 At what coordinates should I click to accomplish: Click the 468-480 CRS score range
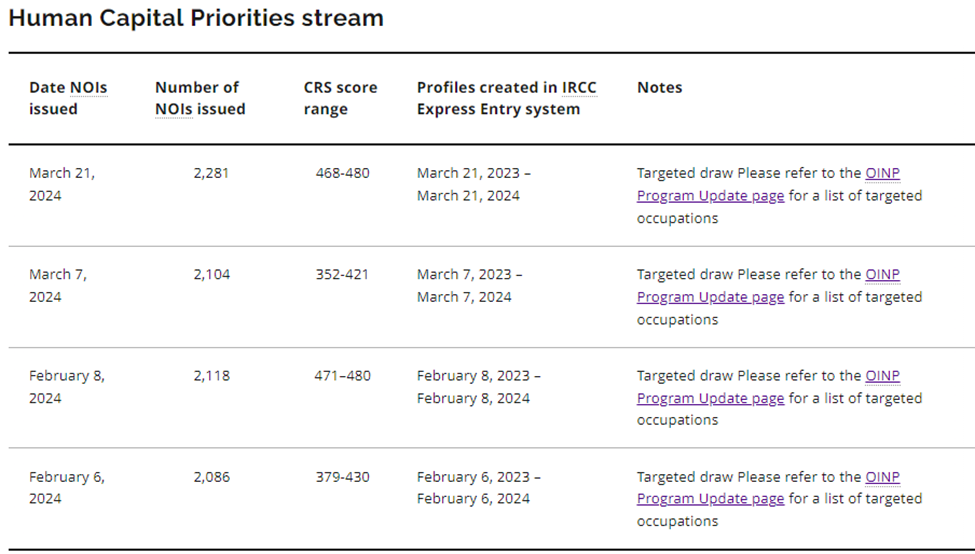coord(342,173)
